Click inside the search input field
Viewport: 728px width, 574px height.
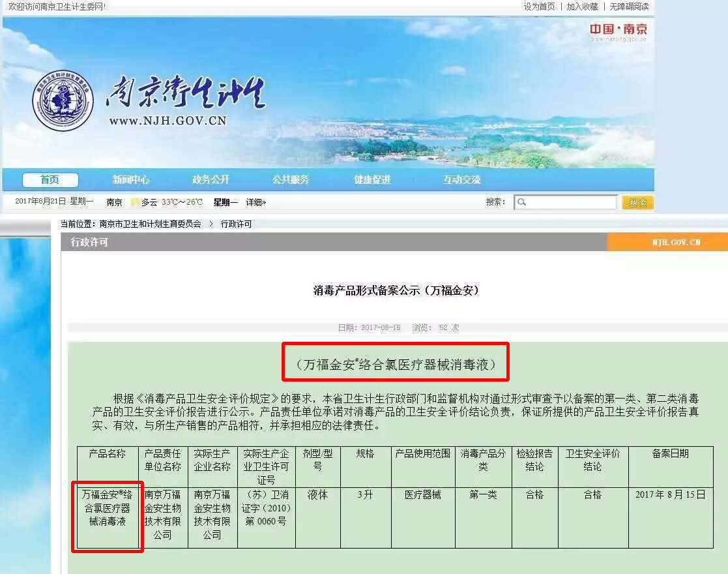pyautogui.click(x=567, y=202)
